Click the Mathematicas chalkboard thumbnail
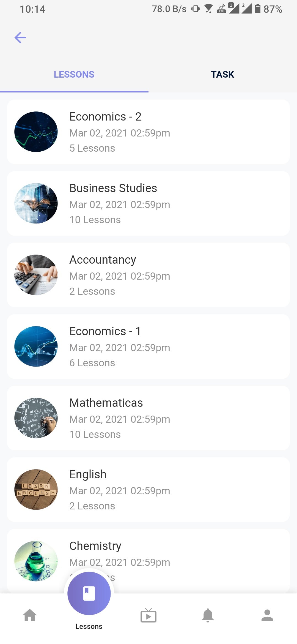 coord(36,418)
